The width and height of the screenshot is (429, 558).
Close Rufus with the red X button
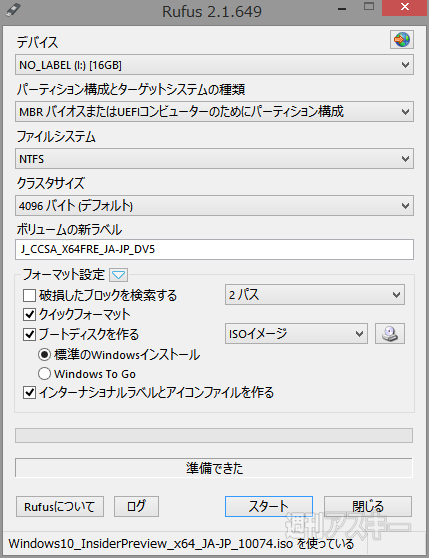coord(404,7)
